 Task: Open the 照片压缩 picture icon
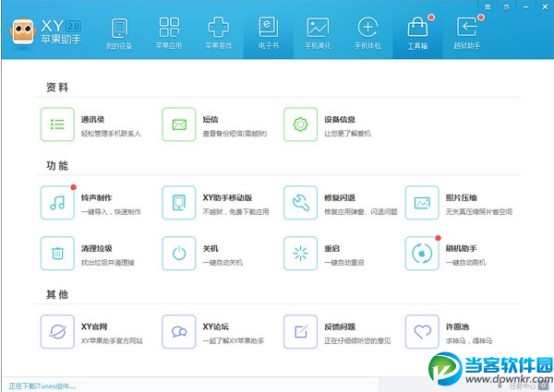tap(422, 203)
